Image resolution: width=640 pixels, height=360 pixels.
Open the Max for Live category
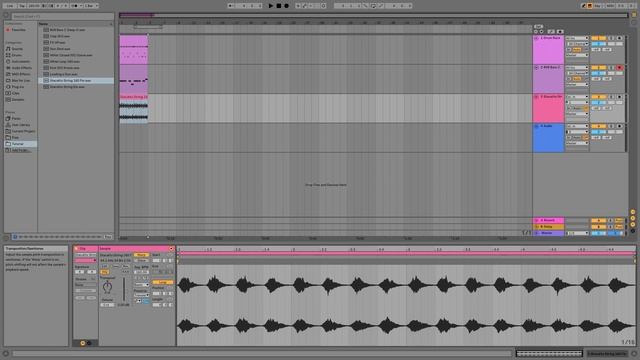point(19,80)
